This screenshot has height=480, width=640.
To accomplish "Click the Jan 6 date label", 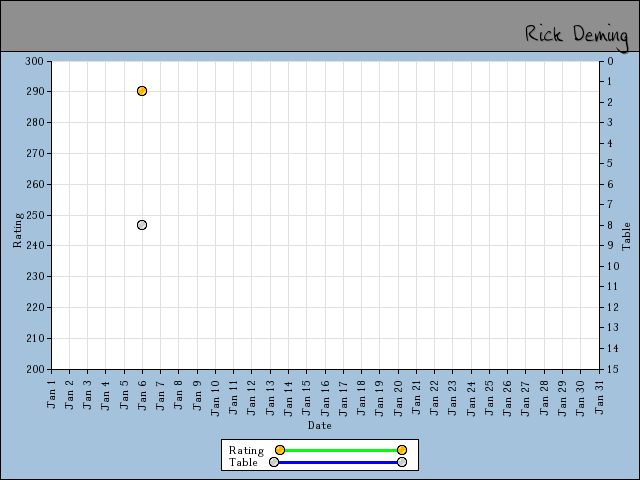I will click(142, 395).
